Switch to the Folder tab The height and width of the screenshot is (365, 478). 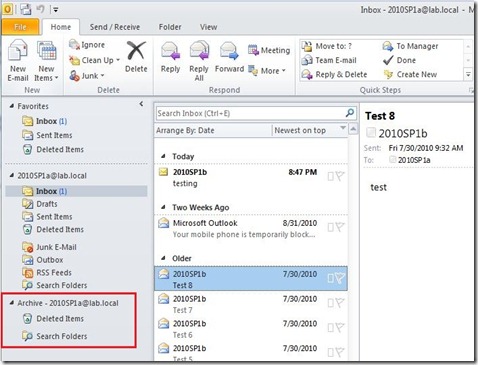point(170,27)
